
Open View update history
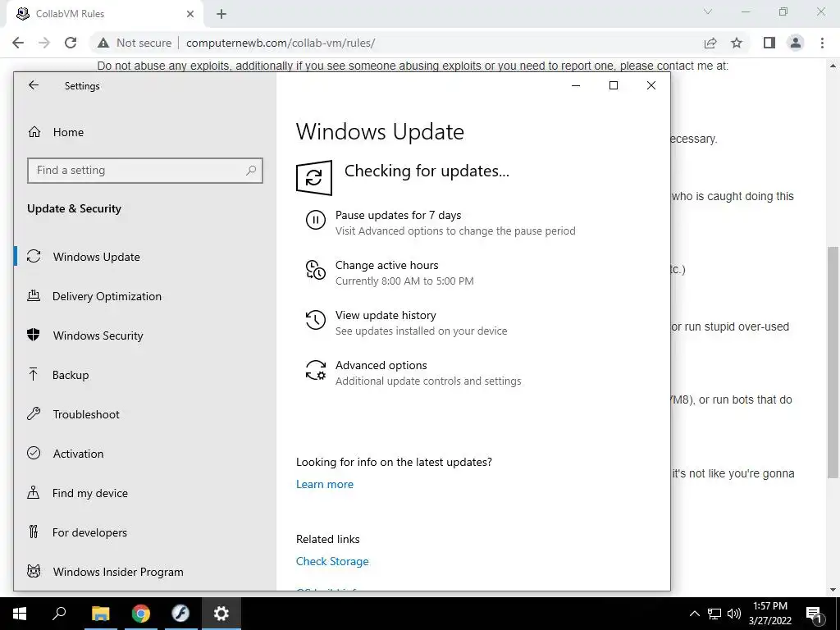(x=386, y=315)
